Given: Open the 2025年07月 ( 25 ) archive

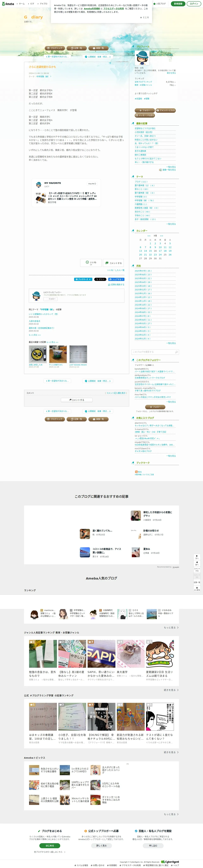Looking at the screenshot, I should click(143, 271).
